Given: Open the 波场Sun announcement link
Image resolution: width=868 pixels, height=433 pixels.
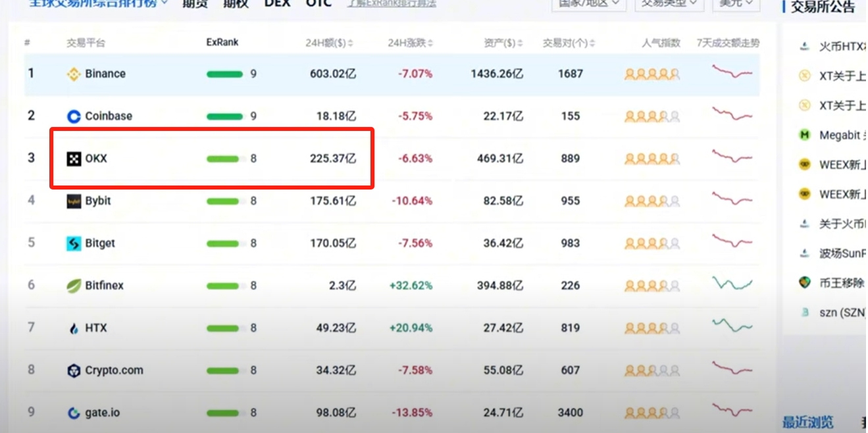Looking at the screenshot, I should pos(842,253).
